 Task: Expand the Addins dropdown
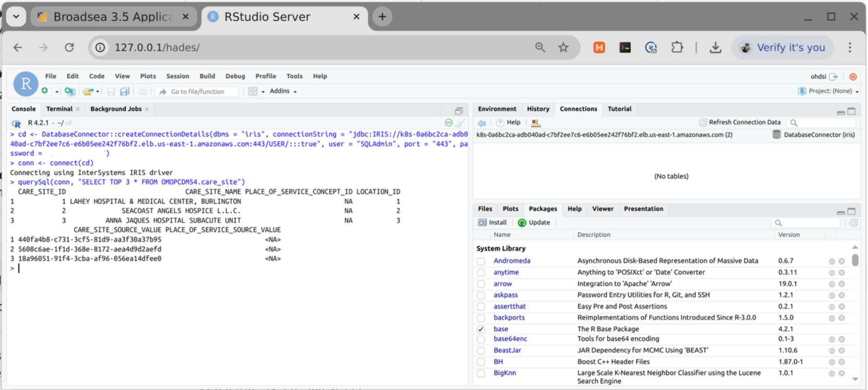(283, 91)
